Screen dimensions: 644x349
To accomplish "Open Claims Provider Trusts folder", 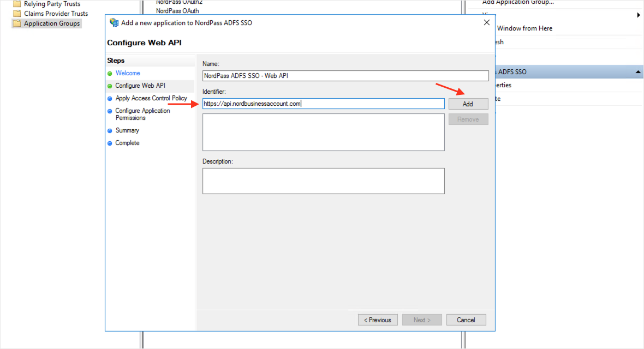I will (56, 14).
